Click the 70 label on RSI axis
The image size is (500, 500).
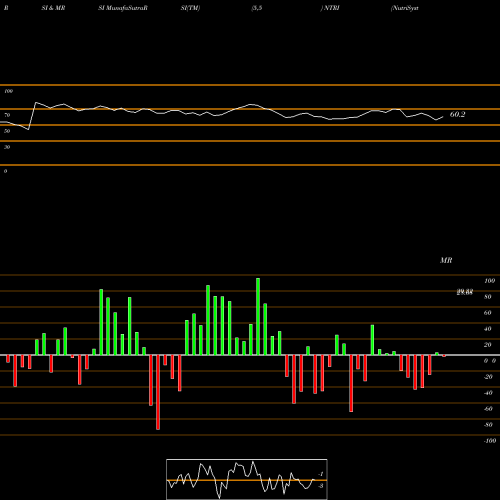coord(7,115)
